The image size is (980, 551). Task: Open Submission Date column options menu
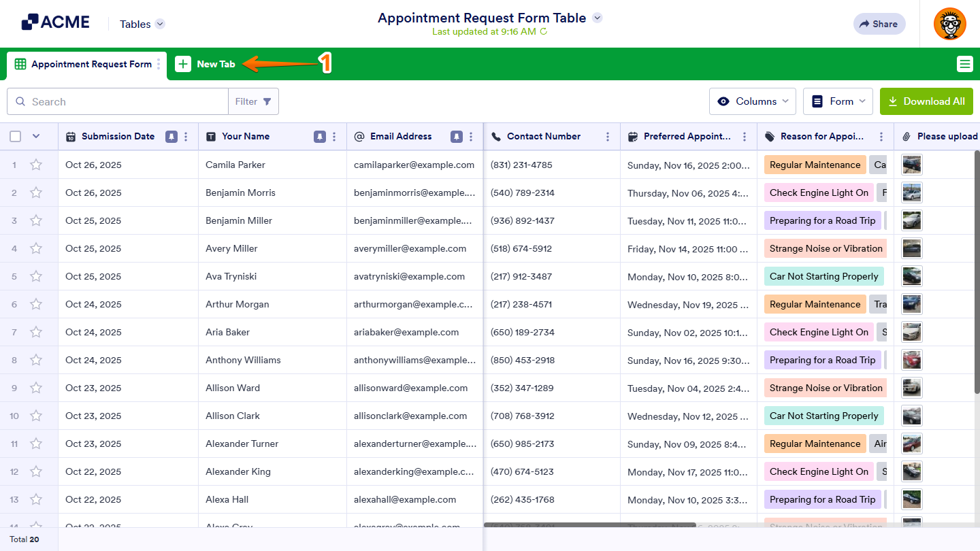[x=186, y=137]
